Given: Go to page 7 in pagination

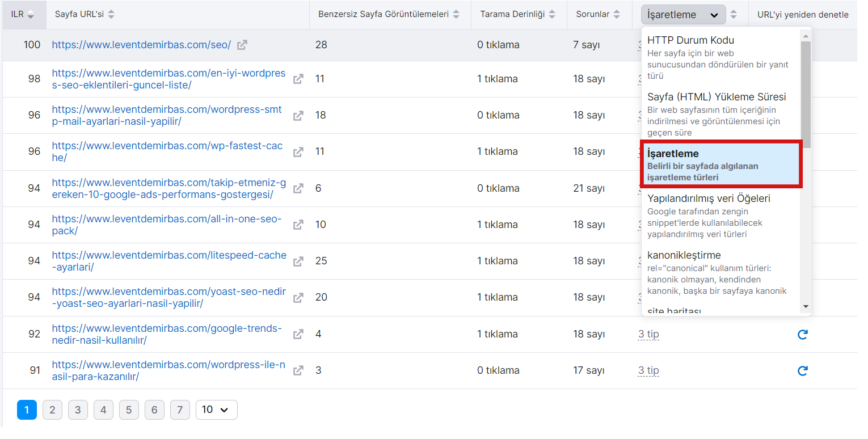Looking at the screenshot, I should pos(180,410).
